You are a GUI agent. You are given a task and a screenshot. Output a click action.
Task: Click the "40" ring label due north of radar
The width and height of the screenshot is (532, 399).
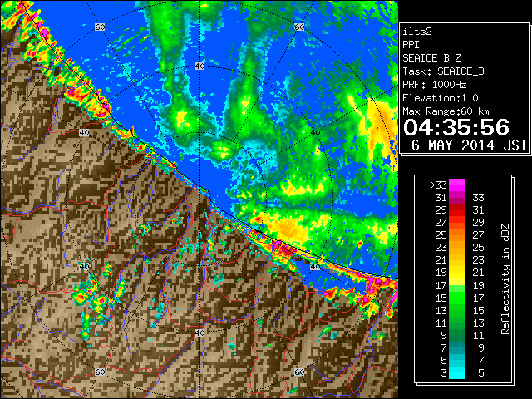click(x=199, y=66)
